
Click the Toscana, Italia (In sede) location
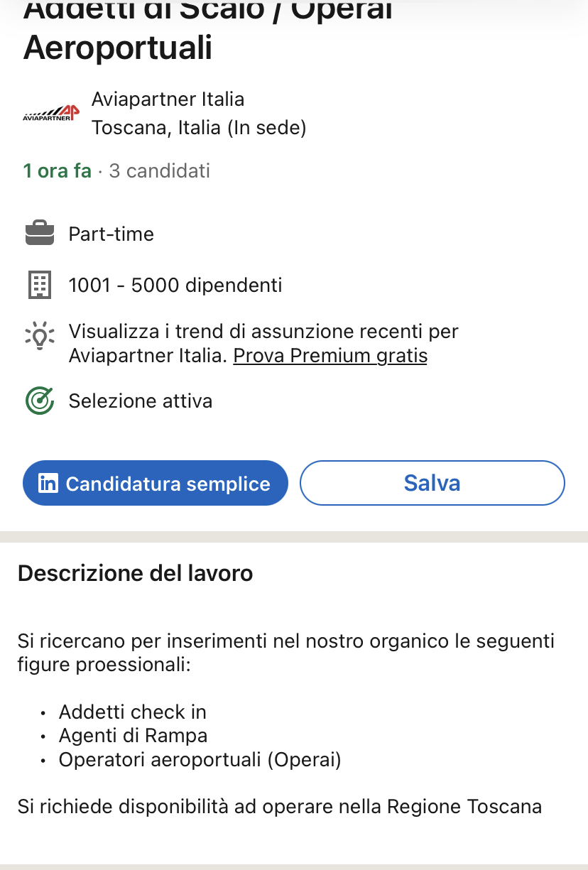[199, 128]
